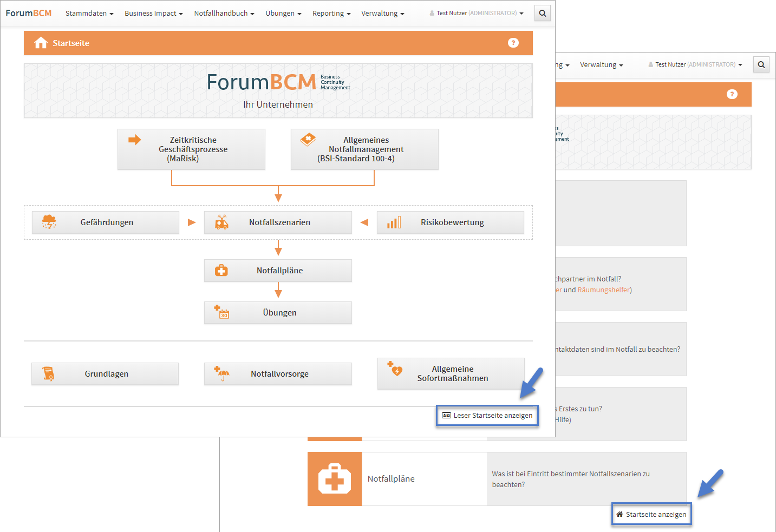Screen dimensions: 776x532
Task: Click the storm cloud icon of Gefährdungen
Action: click(49, 222)
